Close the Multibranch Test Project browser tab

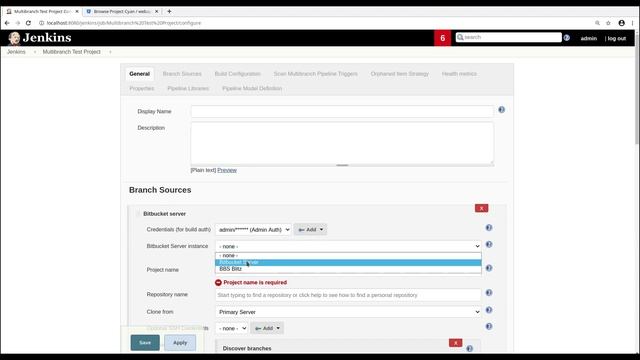[x=77, y=11]
